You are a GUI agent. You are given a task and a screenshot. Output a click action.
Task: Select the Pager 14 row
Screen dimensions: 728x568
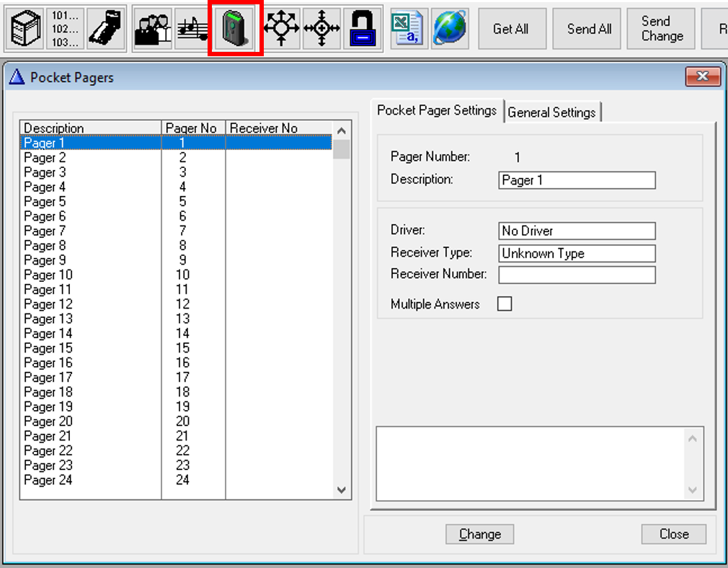(x=177, y=334)
